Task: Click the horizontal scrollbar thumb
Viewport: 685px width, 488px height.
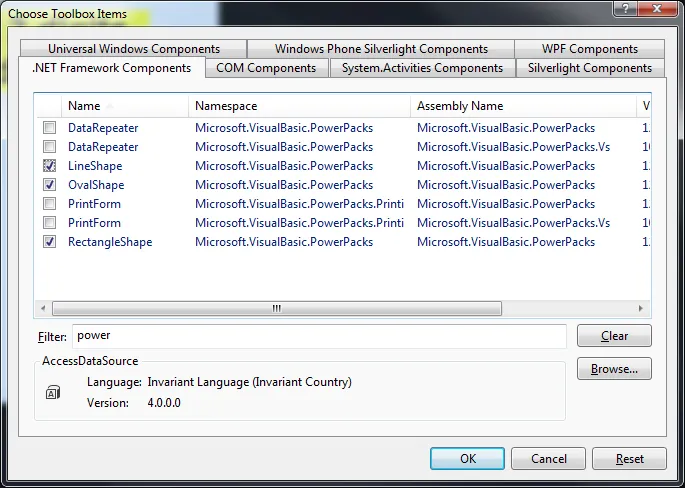Action: click(277, 308)
